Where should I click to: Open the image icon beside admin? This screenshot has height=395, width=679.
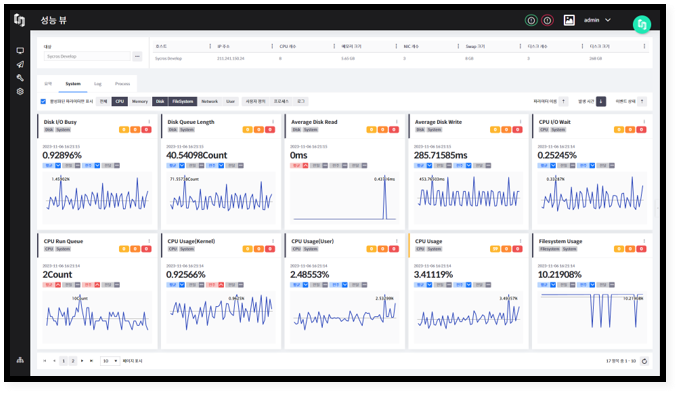[569, 20]
